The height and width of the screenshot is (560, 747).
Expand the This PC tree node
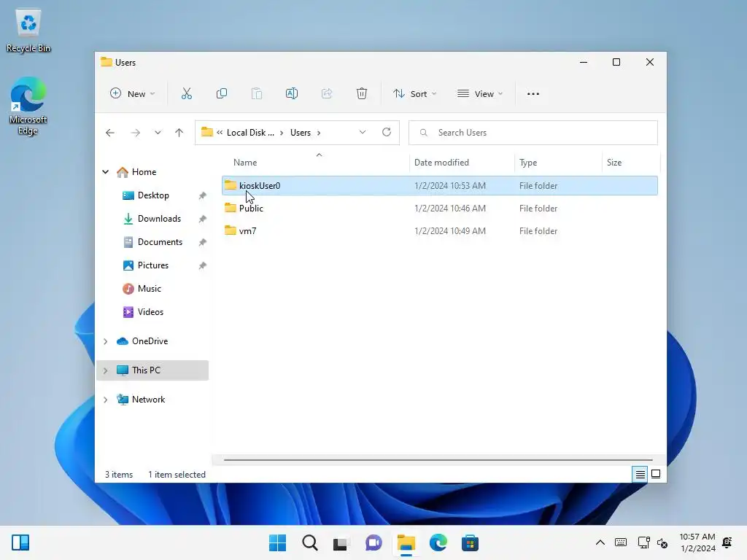(x=106, y=370)
